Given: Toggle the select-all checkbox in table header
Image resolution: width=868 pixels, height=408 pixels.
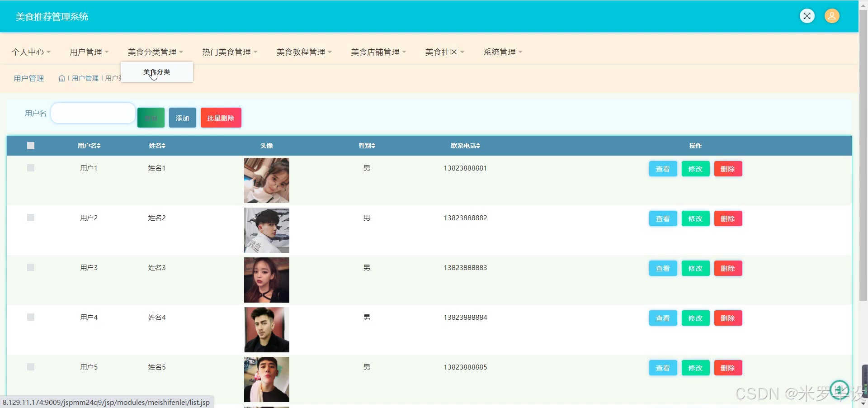Looking at the screenshot, I should click(31, 146).
